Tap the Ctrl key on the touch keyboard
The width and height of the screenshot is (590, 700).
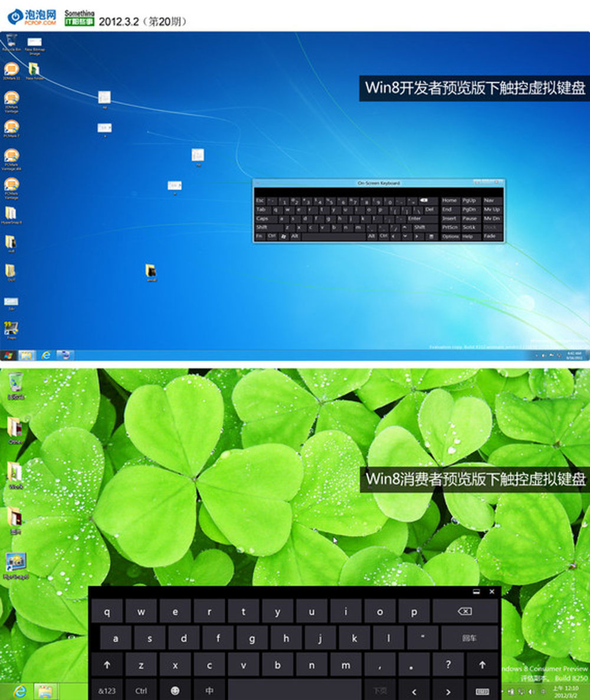click(141, 691)
